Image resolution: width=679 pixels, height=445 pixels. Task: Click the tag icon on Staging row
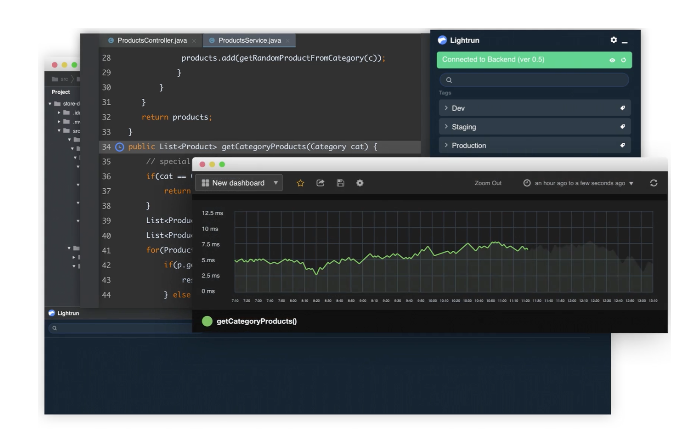click(622, 127)
